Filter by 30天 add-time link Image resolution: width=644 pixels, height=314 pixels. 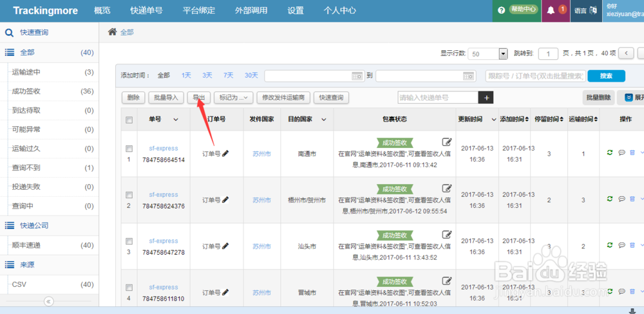[251, 75]
